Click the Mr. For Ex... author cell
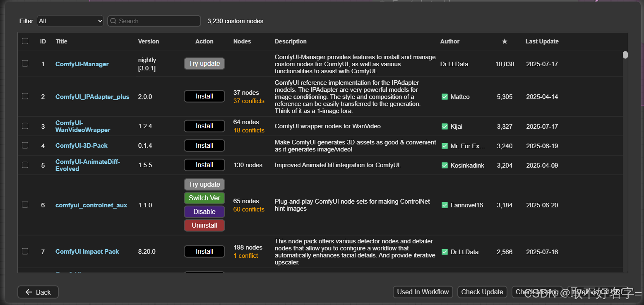Viewport: 644px width, 305px height. [x=468, y=146]
